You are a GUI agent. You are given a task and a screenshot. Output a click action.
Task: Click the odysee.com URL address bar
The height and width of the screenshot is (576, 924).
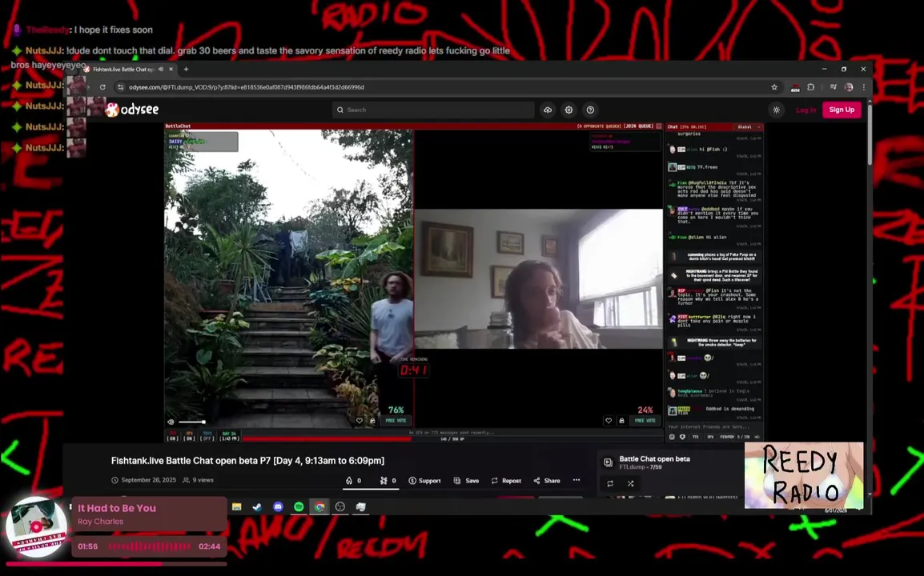(247, 87)
